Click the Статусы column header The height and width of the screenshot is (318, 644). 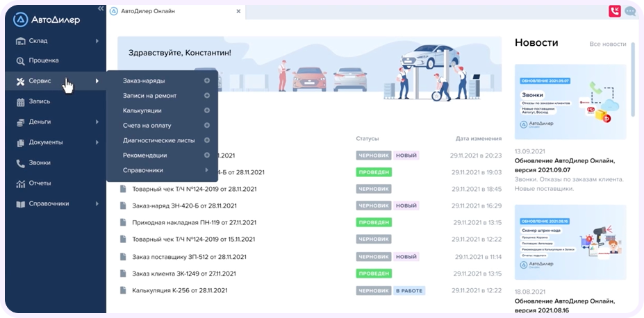[x=368, y=139]
